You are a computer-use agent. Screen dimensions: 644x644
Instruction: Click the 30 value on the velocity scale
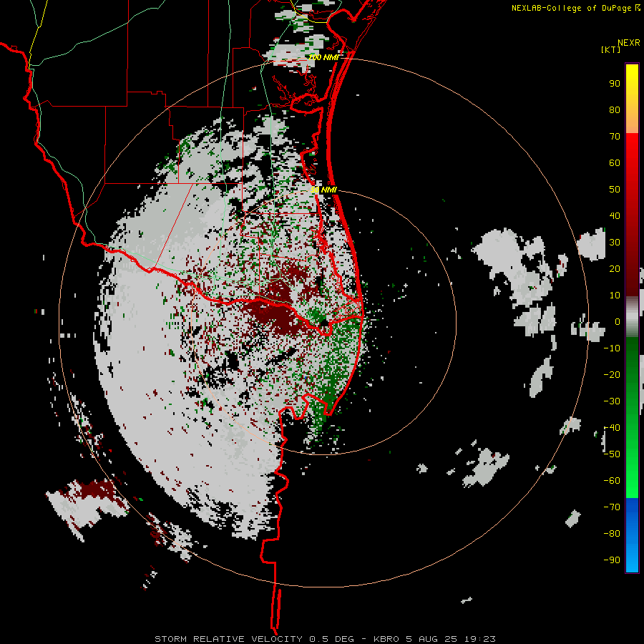(615, 243)
